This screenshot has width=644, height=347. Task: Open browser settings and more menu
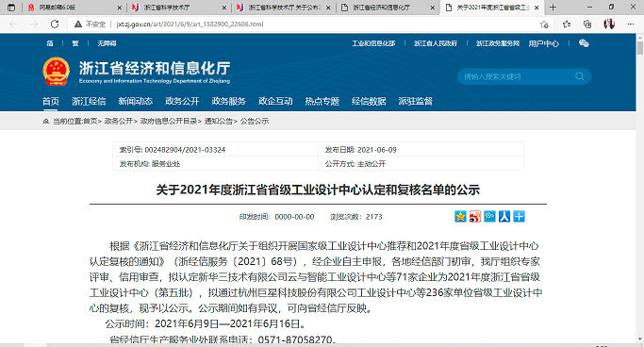pos(631,25)
